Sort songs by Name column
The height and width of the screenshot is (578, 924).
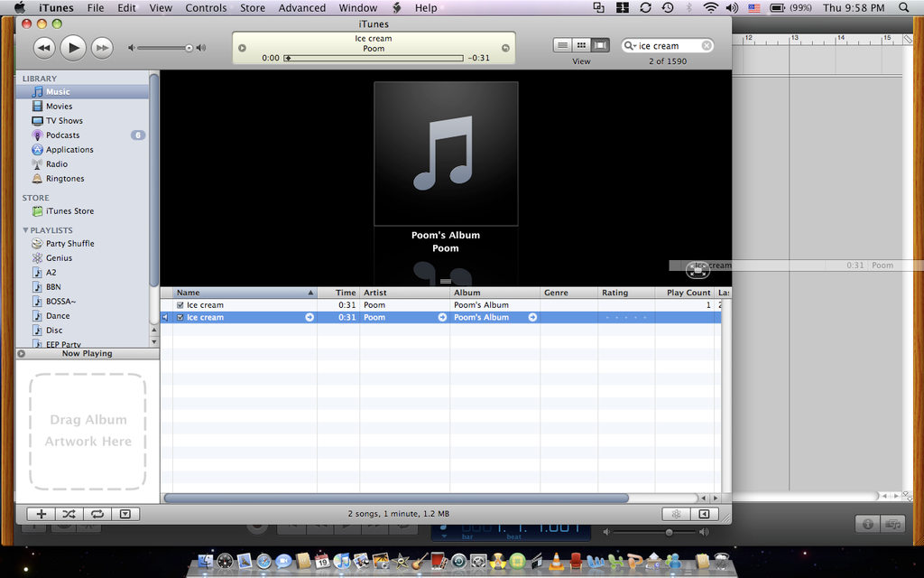click(x=245, y=293)
